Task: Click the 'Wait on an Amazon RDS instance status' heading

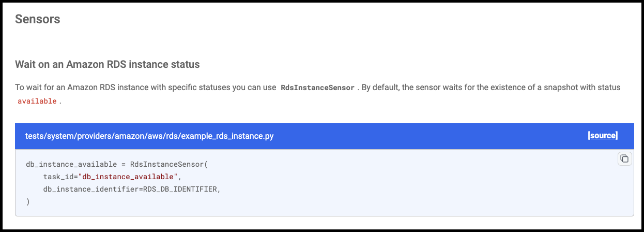Action: (x=108, y=65)
